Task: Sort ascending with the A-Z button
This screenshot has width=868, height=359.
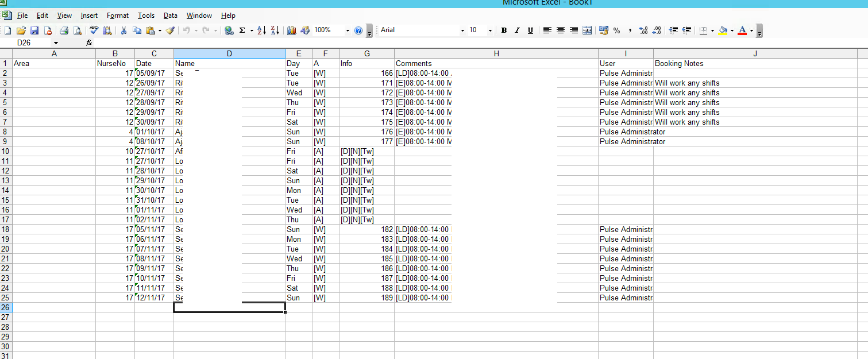Action: point(261,30)
